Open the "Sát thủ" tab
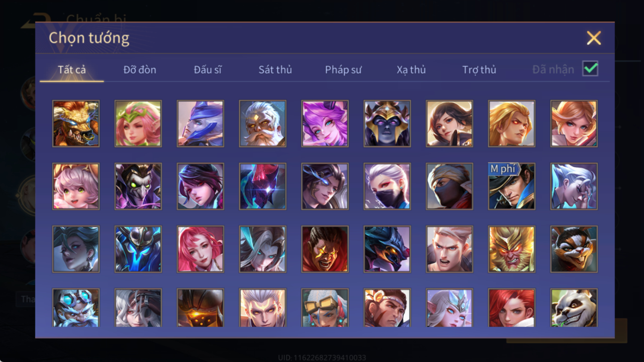The width and height of the screenshot is (644, 362). [x=275, y=70]
